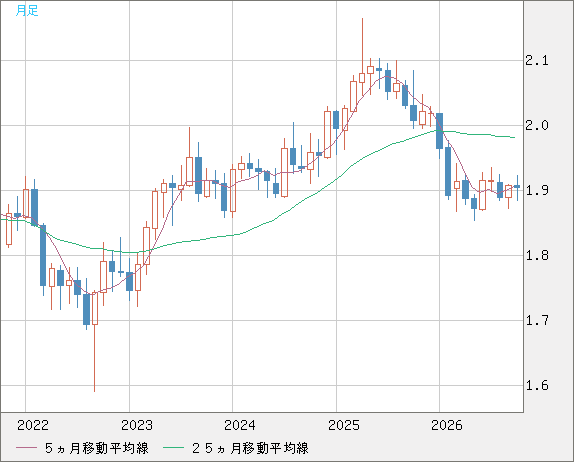Click the 5ヵ月移動平均線 legend text
The height and width of the screenshot is (462, 574).
[x=97, y=448]
